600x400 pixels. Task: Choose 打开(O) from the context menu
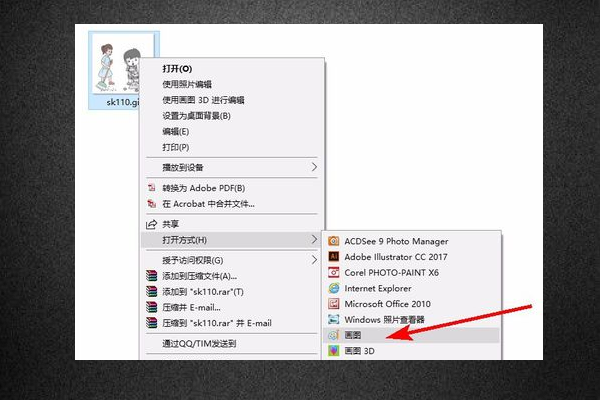pyautogui.click(x=177, y=69)
